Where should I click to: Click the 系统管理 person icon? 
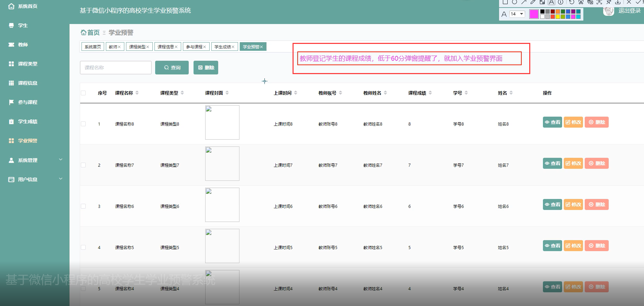pyautogui.click(x=11, y=160)
